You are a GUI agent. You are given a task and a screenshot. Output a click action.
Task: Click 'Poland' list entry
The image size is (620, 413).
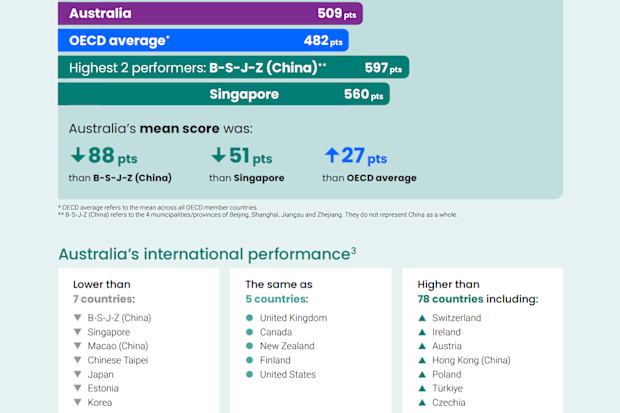[447, 375]
